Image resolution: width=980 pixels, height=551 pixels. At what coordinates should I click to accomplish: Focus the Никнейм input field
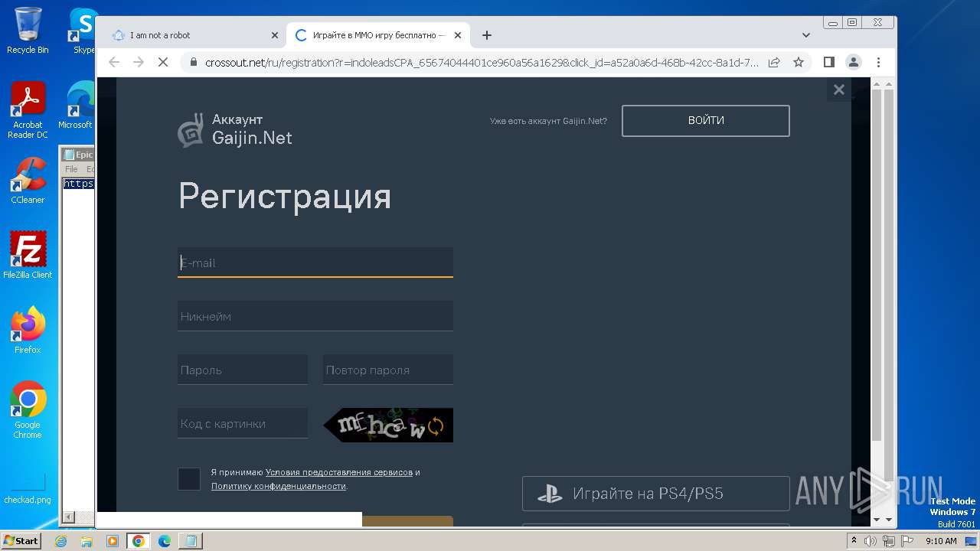pos(315,316)
